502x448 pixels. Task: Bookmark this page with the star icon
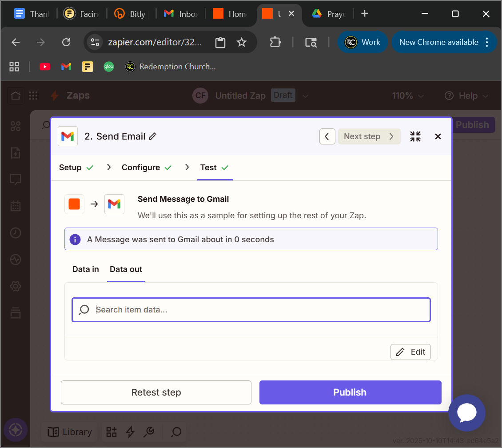point(241,42)
